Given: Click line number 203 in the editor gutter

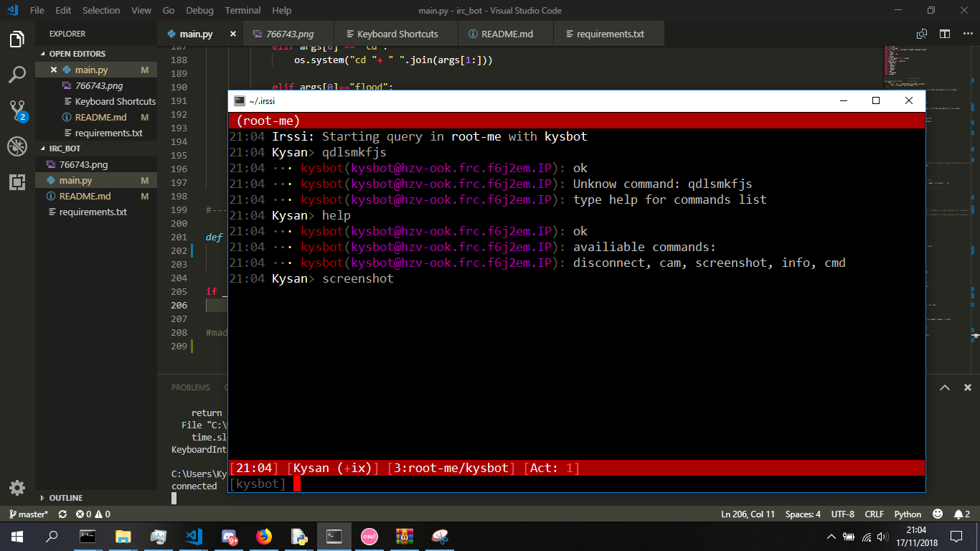Looking at the screenshot, I should [x=179, y=265].
